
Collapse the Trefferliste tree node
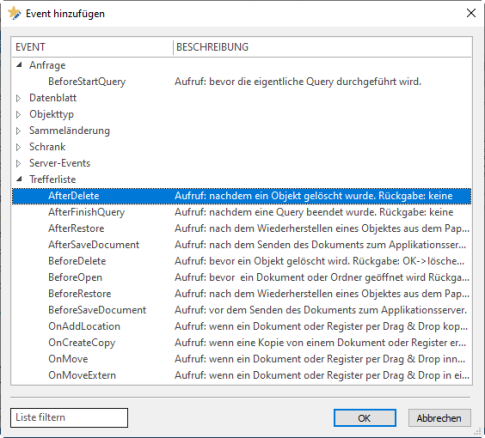coord(19,179)
